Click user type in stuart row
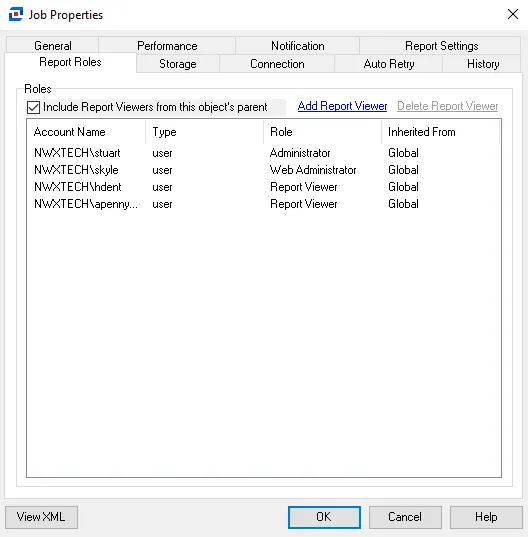This screenshot has height=537, width=528. pos(162,153)
